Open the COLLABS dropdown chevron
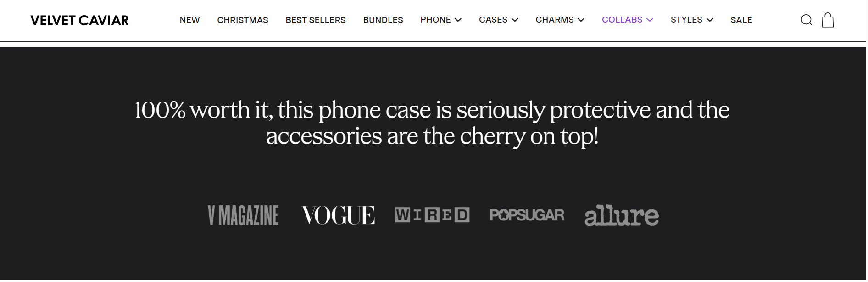The width and height of the screenshot is (868, 282). pyautogui.click(x=650, y=20)
